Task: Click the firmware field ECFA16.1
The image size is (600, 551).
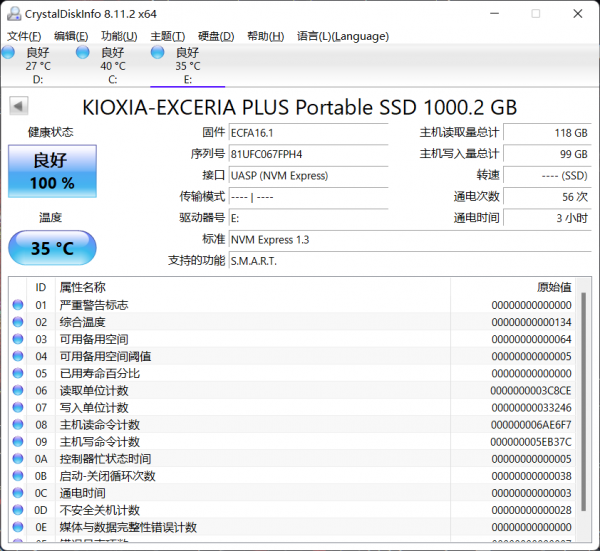Action: pos(307,133)
